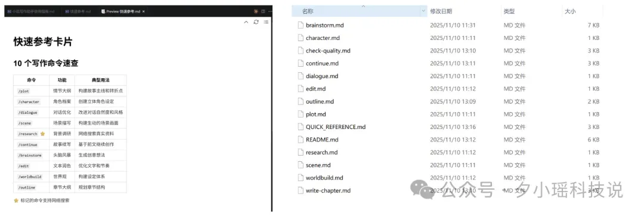Refresh the markdown preview
644x216 pixels.
(x=256, y=22)
